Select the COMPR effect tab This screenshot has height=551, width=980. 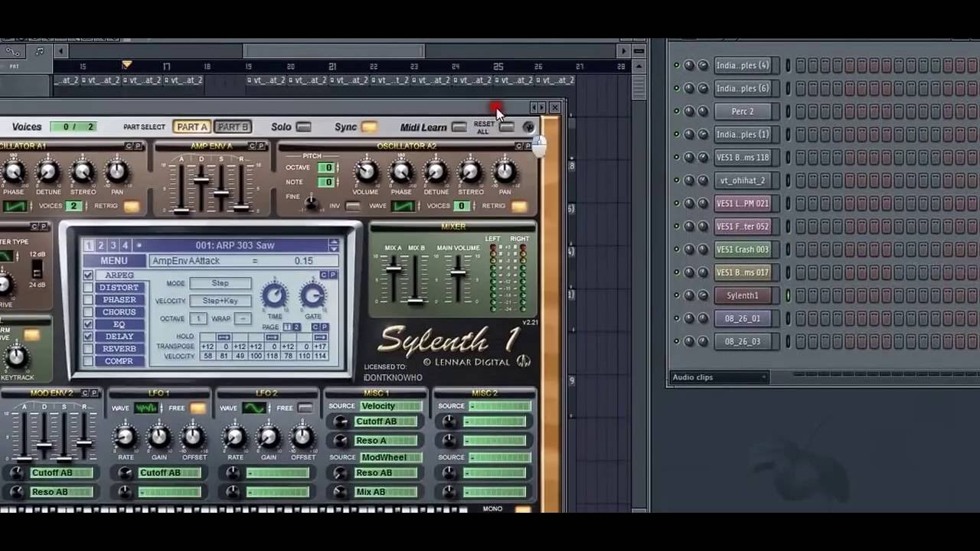[x=119, y=361]
